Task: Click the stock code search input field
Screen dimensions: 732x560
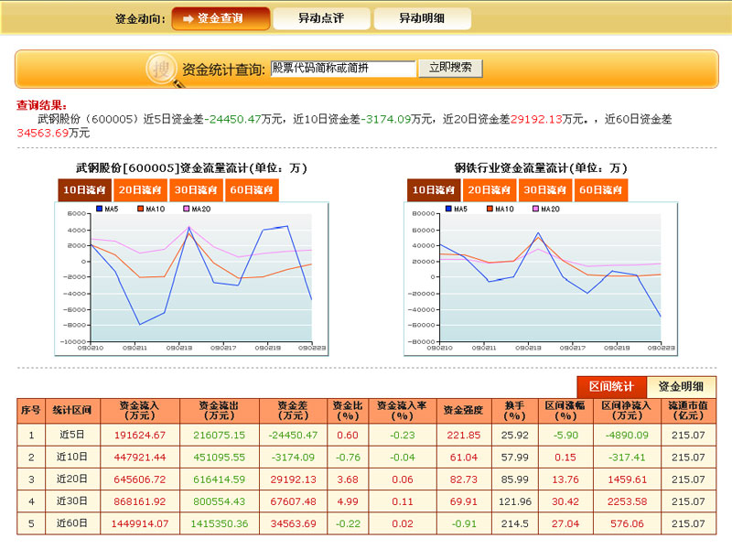Action: pos(343,69)
